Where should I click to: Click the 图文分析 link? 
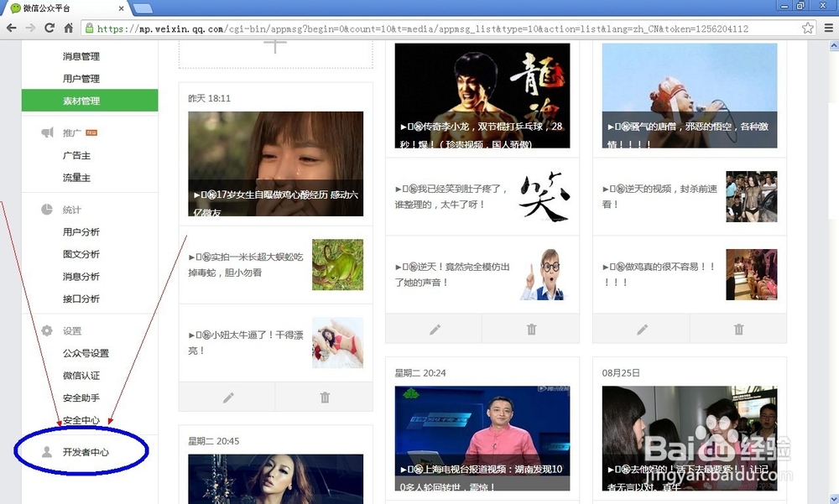click(x=82, y=252)
